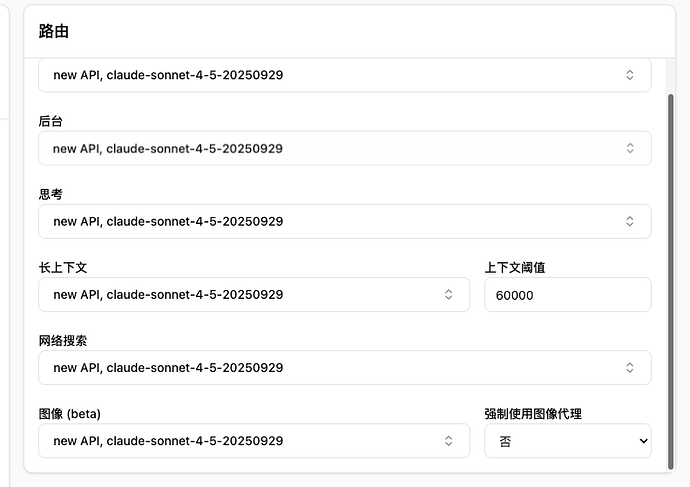The image size is (690, 487).
Task: Click the up-down chevron in 思考 row
Action: (x=630, y=221)
